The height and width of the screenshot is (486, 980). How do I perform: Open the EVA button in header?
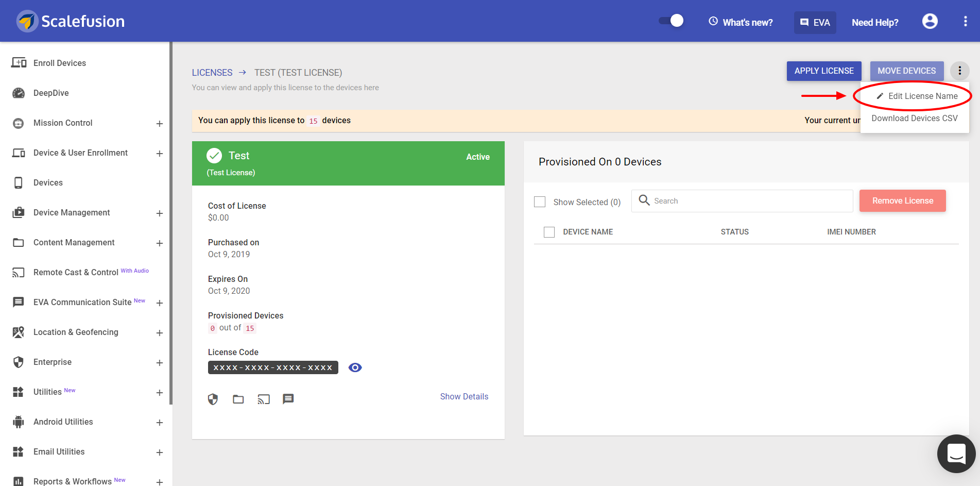point(815,22)
